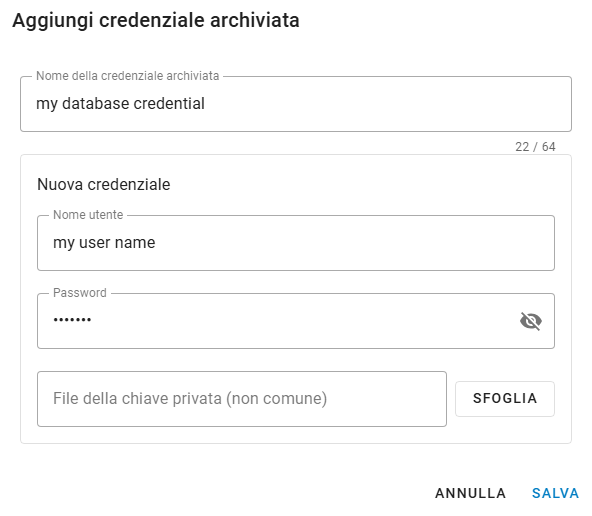Screen dimensions: 592x516
Task: Click the 'File della chiave privata' placeholder text
Action: tap(190, 399)
